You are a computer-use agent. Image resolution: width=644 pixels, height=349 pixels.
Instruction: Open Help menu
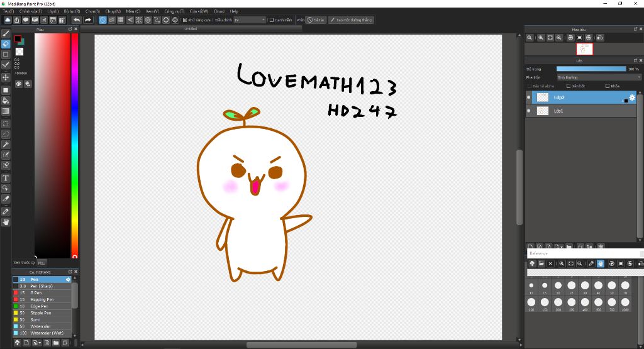tap(234, 11)
